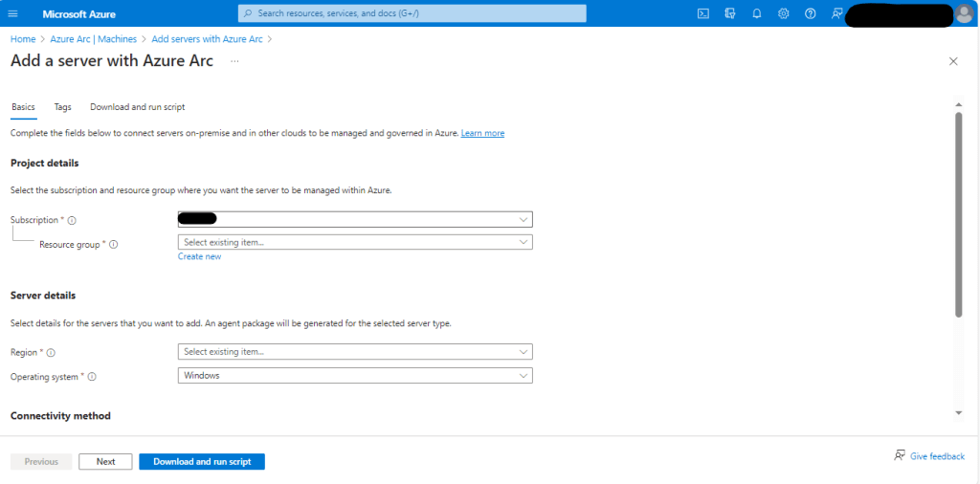This screenshot has width=980, height=484.
Task: Switch to the Tags tab
Action: pyautogui.click(x=62, y=107)
